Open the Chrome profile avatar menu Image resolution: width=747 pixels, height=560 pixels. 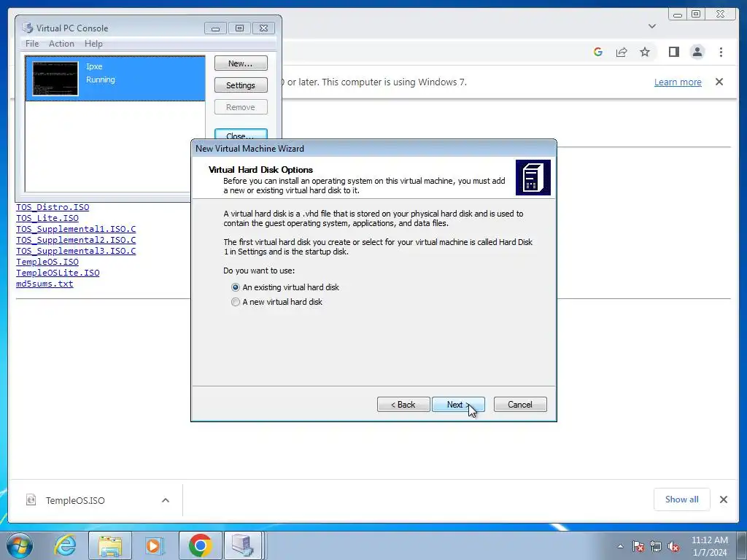(697, 52)
